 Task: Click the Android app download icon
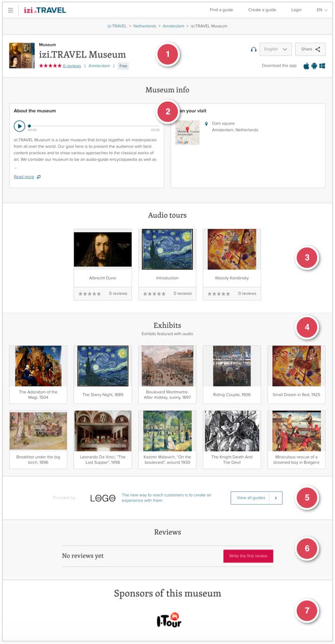pyautogui.click(x=314, y=66)
